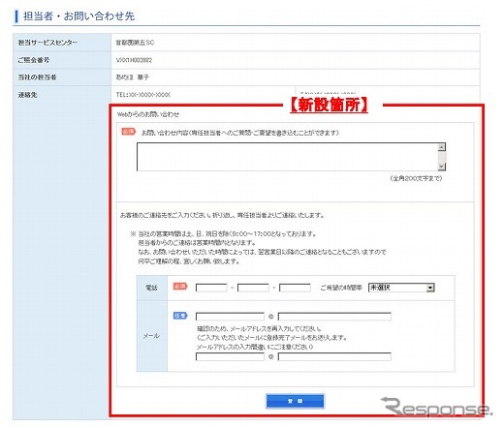
Task: Click the メール row label cell
Action: tap(152, 336)
